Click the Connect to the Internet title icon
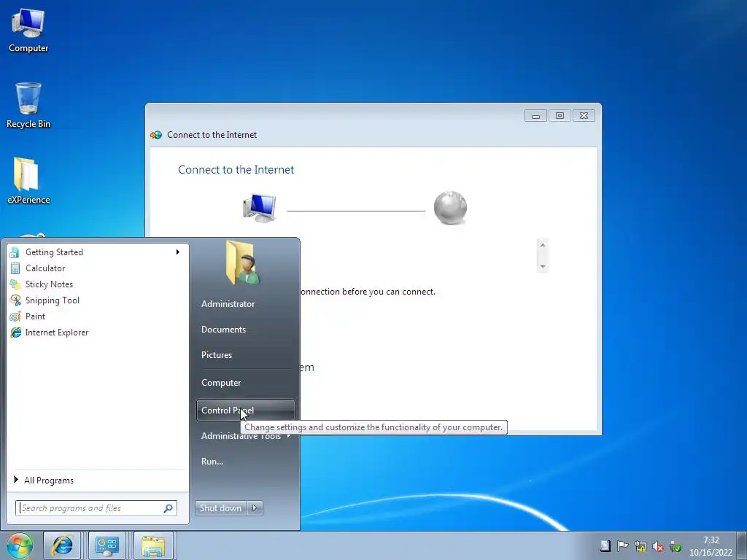Image resolution: width=747 pixels, height=560 pixels. tap(156, 135)
